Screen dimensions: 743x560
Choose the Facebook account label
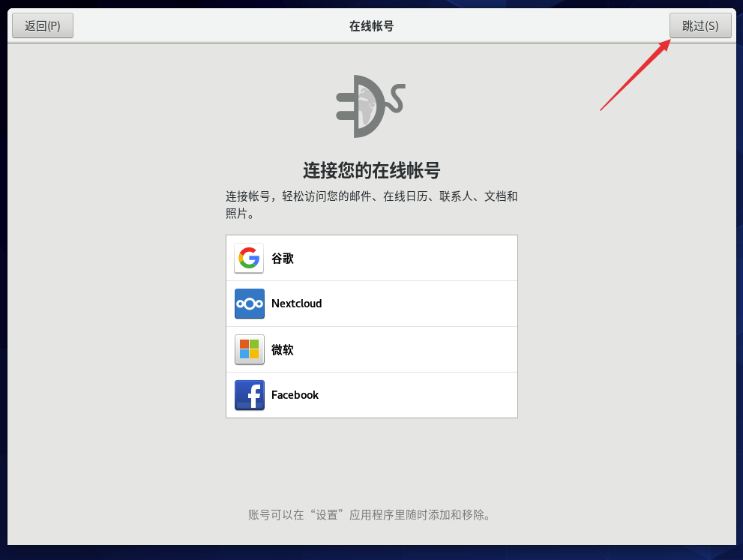click(x=295, y=395)
